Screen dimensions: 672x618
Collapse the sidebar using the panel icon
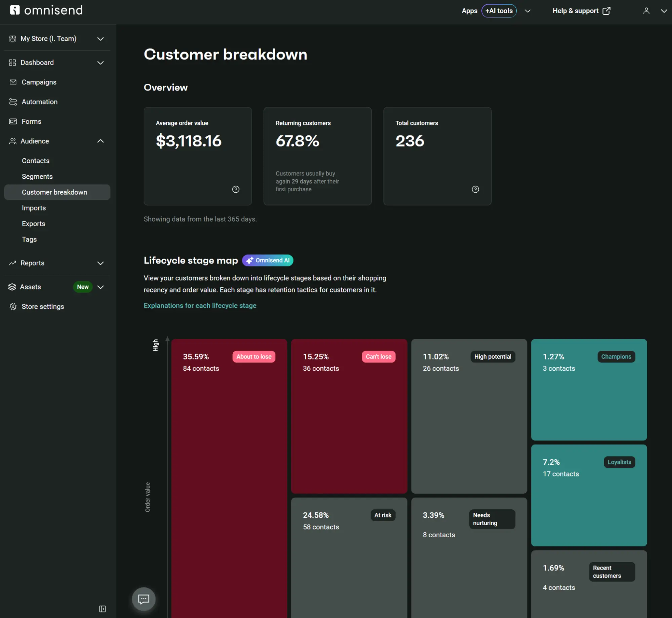click(x=103, y=609)
